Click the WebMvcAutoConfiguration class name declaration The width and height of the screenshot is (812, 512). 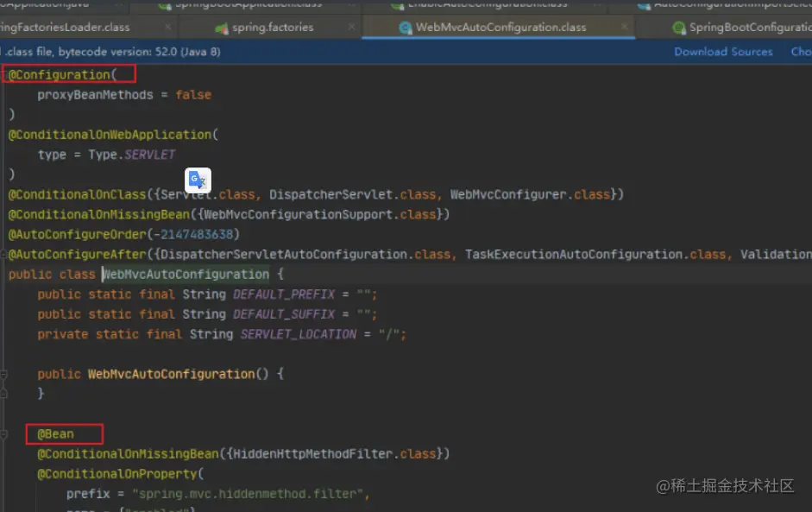coord(186,275)
